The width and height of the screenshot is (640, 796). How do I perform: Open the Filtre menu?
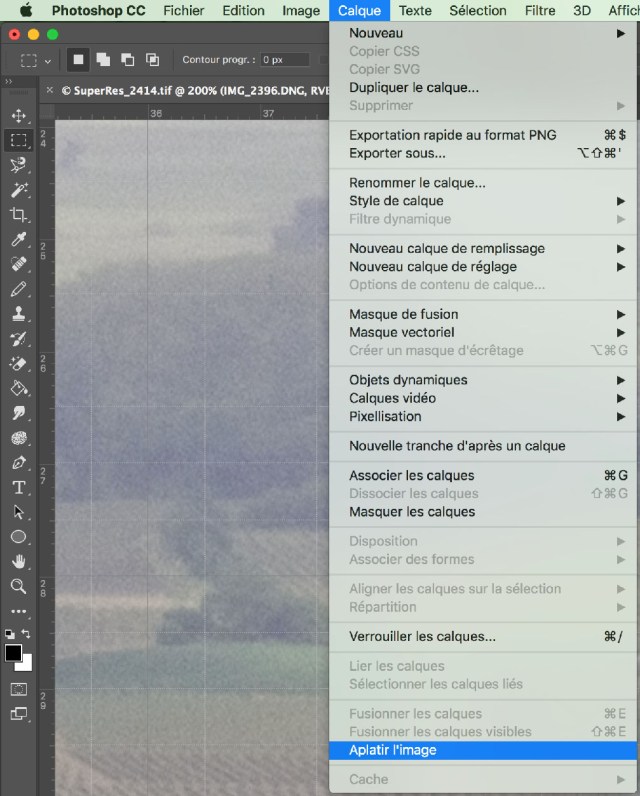540,11
